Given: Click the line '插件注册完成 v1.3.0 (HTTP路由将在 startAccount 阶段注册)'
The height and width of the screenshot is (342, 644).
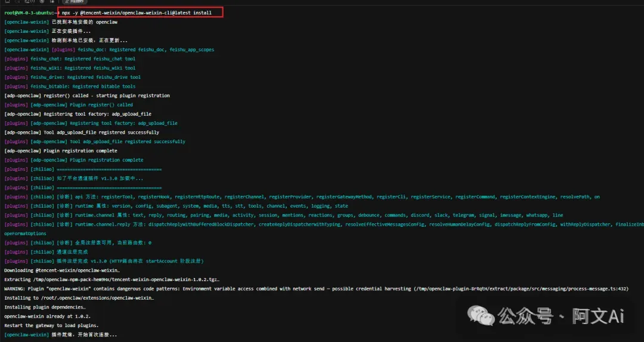Looking at the screenshot, I should tap(104, 261).
